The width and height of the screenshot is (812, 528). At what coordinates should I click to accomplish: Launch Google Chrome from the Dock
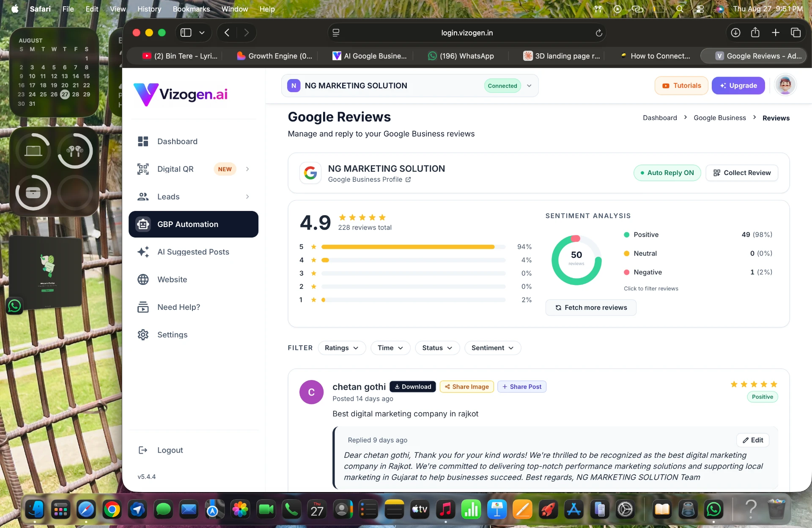(112, 509)
